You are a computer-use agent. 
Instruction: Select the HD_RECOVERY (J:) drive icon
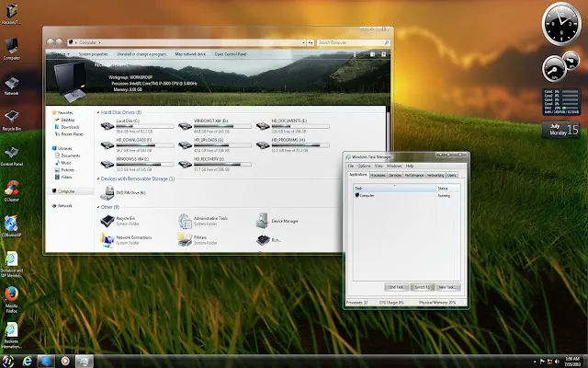[185, 164]
